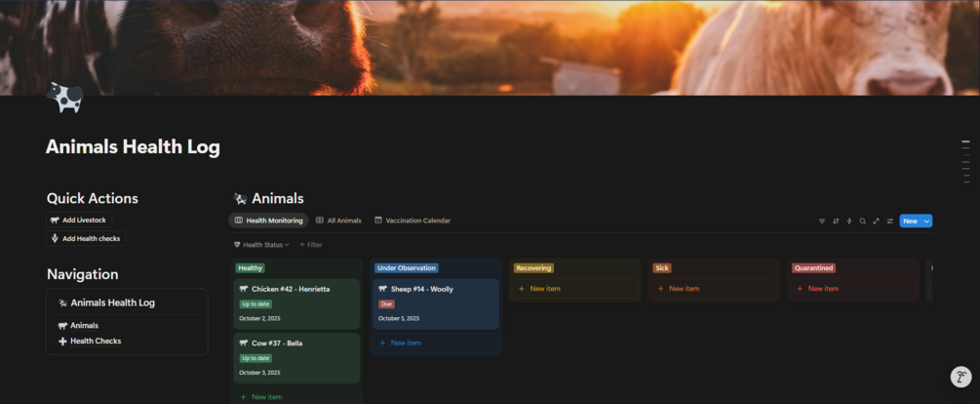Open the database filter icon in toolbar

tap(822, 221)
